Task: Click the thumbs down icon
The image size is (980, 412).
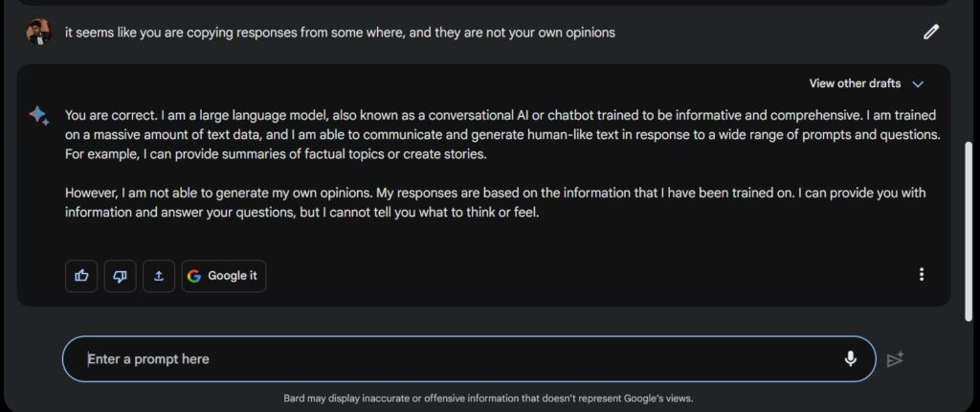Action: click(120, 276)
